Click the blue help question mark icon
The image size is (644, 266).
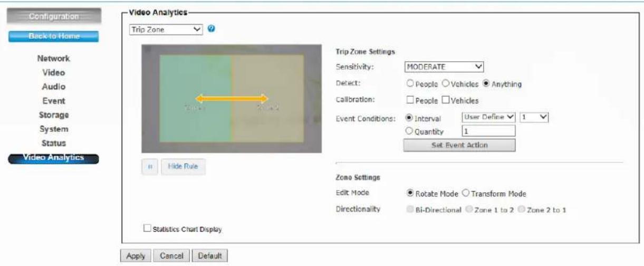tap(211, 30)
